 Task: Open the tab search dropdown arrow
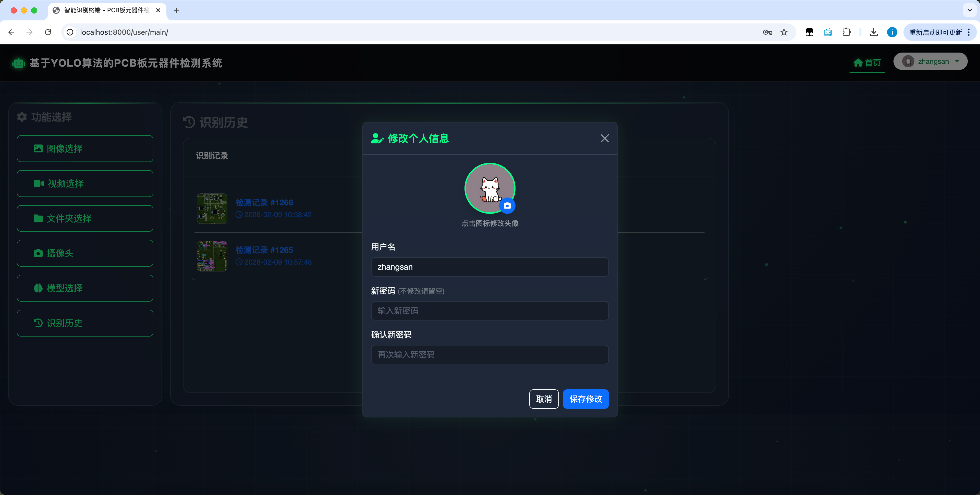(x=969, y=10)
